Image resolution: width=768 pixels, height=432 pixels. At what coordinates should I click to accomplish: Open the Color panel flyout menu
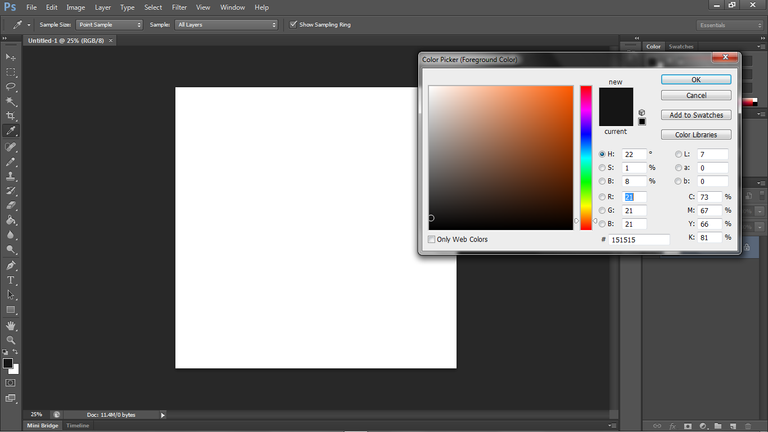(x=761, y=47)
